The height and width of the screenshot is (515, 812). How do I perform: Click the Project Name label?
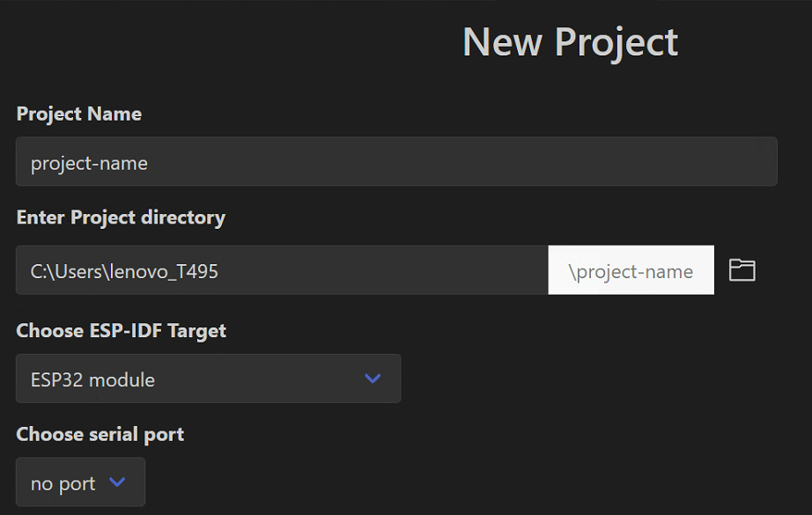78,114
